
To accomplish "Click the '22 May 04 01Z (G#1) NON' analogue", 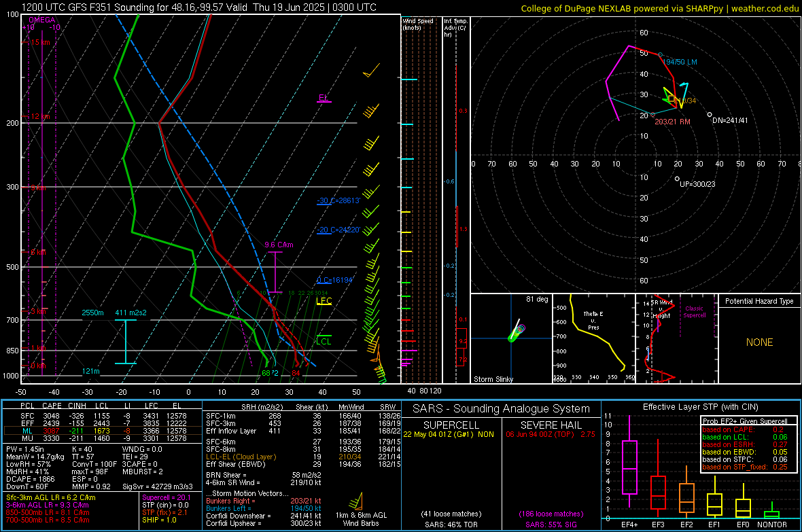I will [x=449, y=434].
